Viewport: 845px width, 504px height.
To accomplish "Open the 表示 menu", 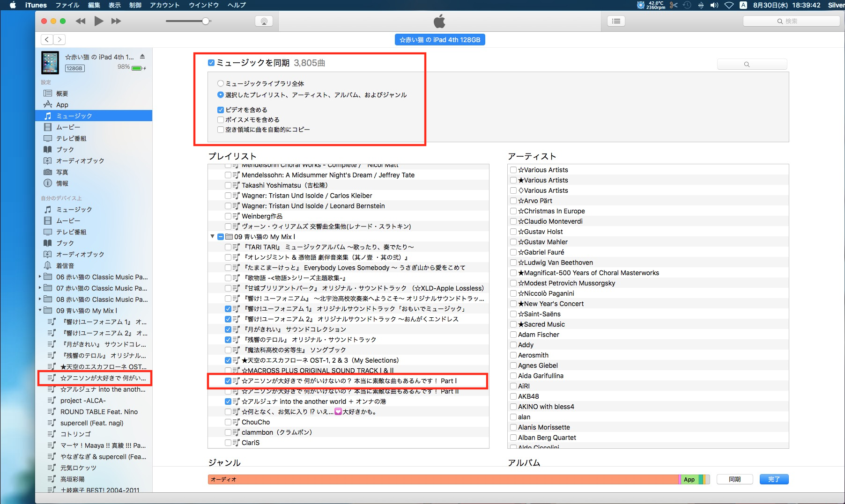I will coord(115,5).
